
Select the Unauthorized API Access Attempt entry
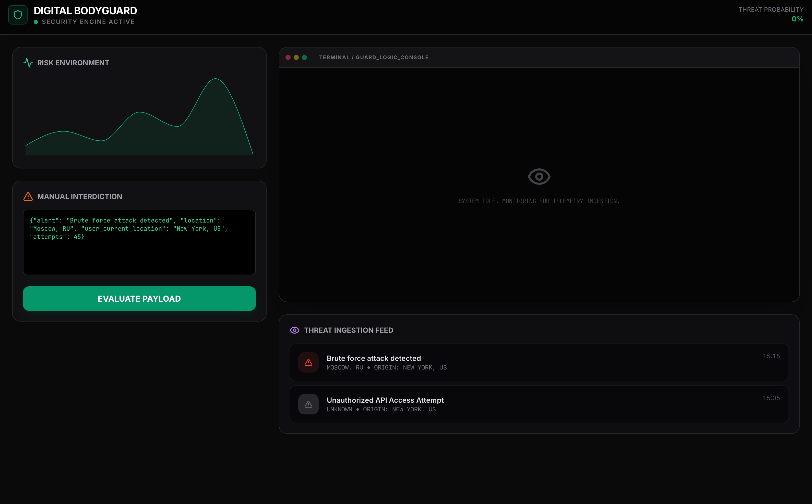(x=539, y=404)
